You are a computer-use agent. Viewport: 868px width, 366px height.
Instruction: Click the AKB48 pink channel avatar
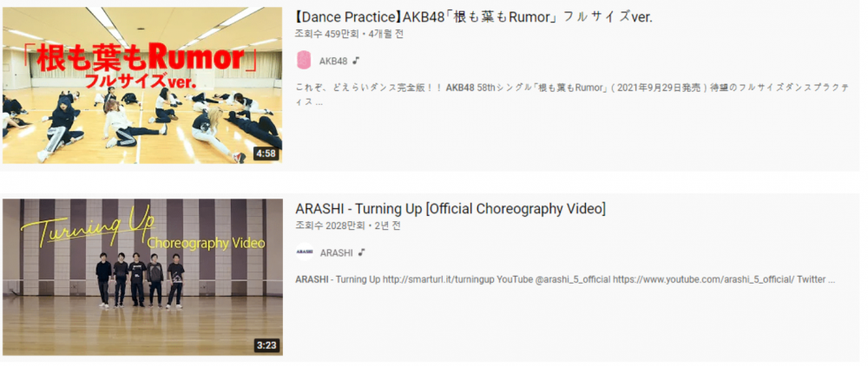tap(304, 60)
